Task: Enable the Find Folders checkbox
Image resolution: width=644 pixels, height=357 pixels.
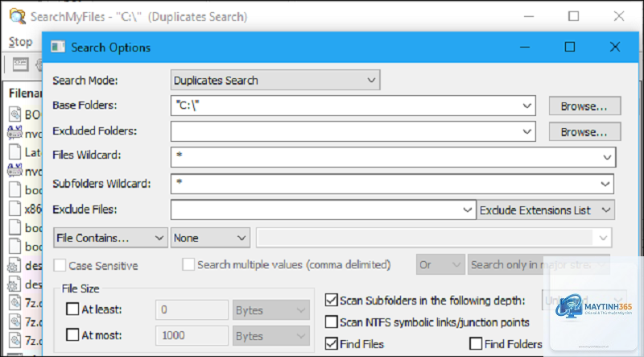Action: point(476,343)
